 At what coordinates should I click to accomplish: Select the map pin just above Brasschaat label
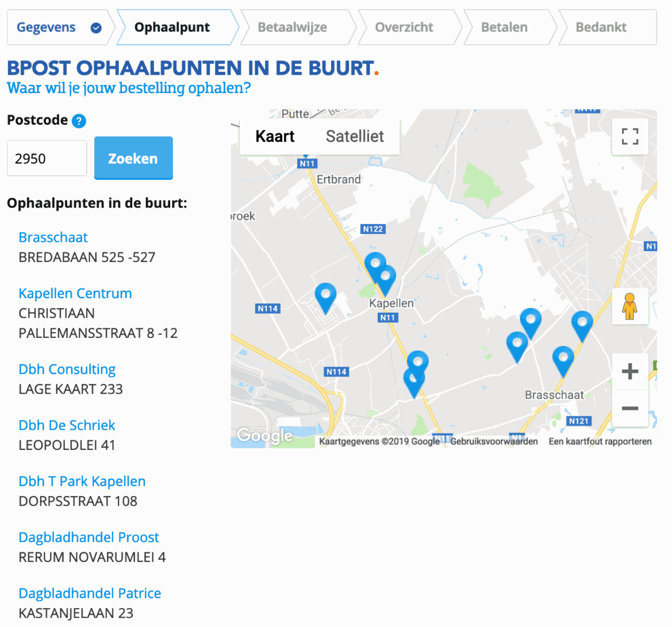coord(563,361)
